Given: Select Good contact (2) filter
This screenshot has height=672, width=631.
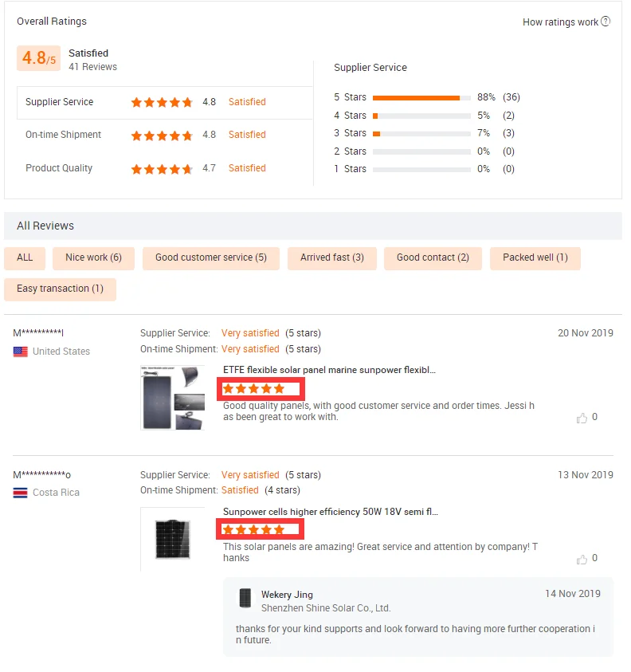Looking at the screenshot, I should tap(433, 258).
